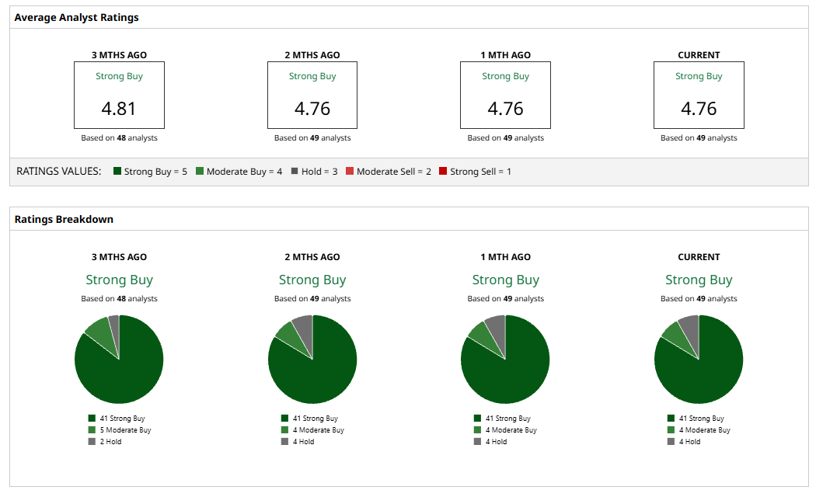Click the 2 MTHS AGO pie chart
The height and width of the screenshot is (504, 816).
tap(312, 360)
